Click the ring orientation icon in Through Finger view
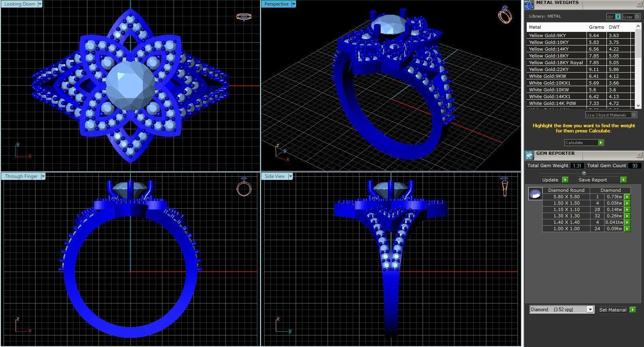644x347 pixels. click(x=244, y=187)
